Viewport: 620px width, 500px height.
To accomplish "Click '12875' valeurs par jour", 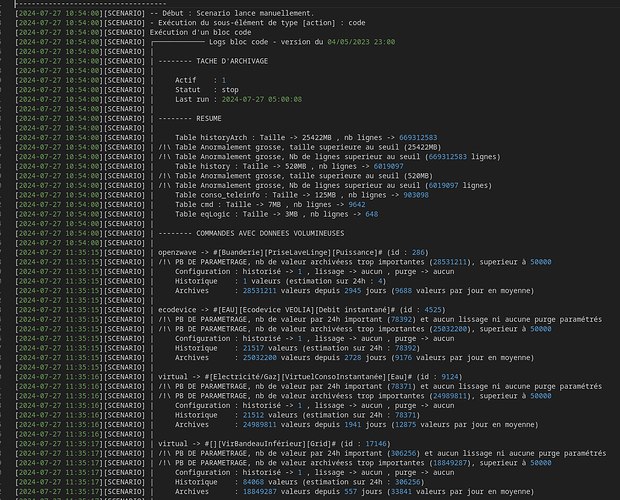I will [x=405, y=425].
